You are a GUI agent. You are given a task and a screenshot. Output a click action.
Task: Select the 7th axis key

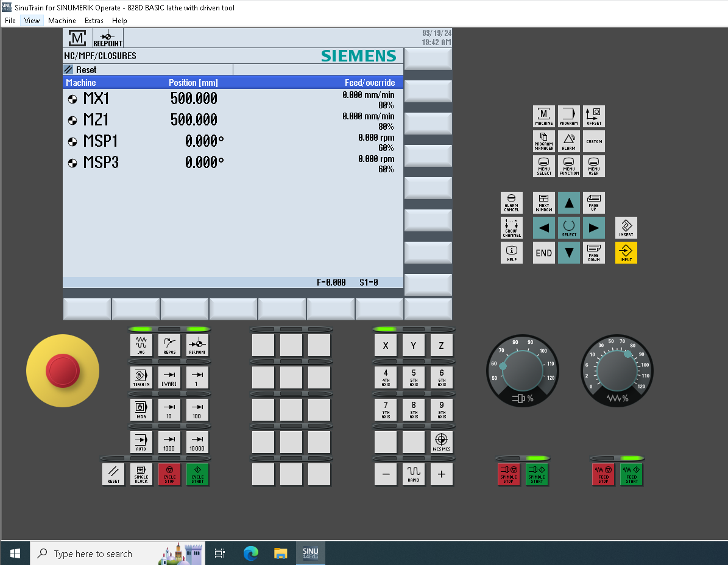pyautogui.click(x=386, y=410)
